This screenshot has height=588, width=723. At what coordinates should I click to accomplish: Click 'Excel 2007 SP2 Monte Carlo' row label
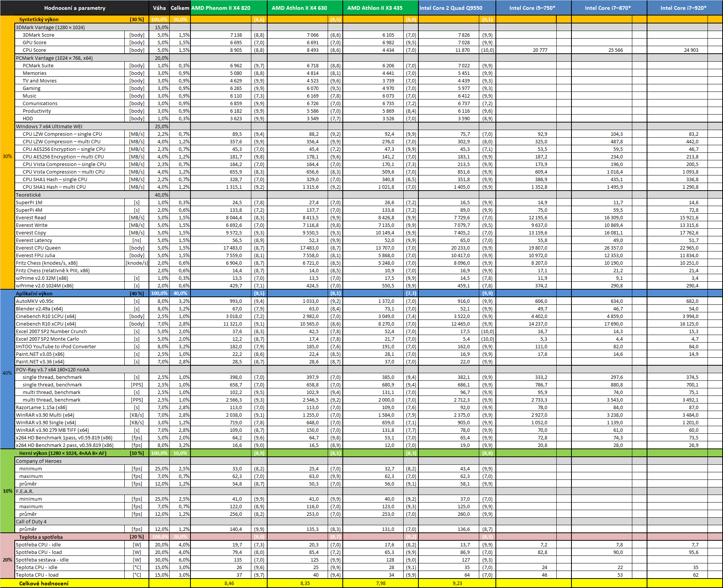coord(47,339)
